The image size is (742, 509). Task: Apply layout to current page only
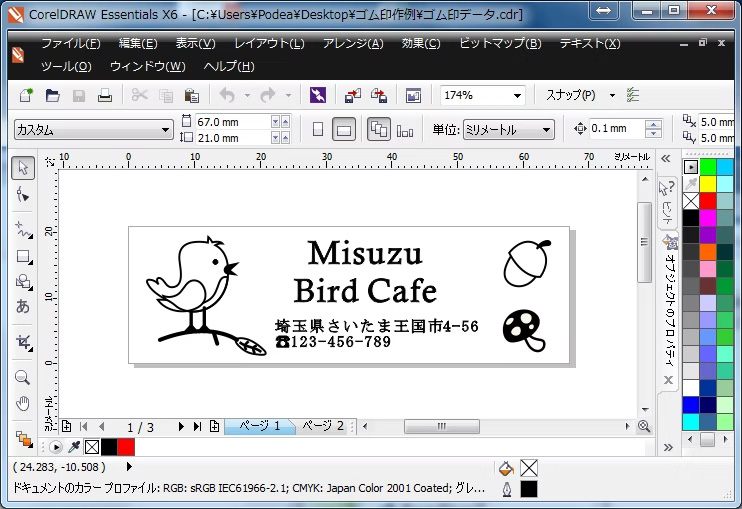(x=405, y=130)
